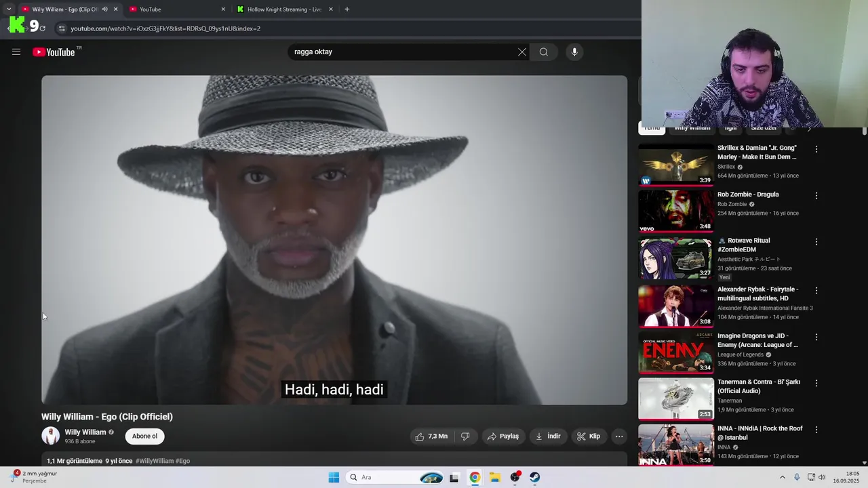
Task: Open Rotwave Ritual #ZombieEDM thumbnail
Action: (676, 257)
